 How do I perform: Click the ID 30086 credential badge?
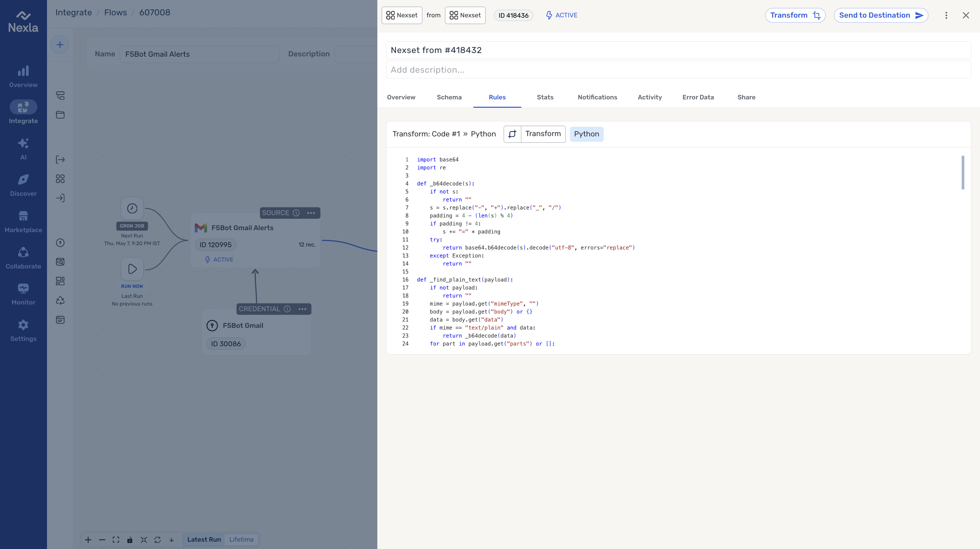(226, 344)
